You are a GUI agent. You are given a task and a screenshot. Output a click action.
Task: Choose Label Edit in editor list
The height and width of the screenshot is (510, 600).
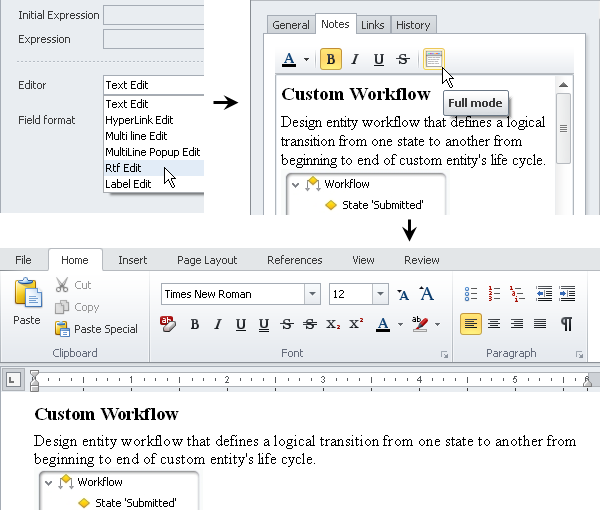(128, 184)
